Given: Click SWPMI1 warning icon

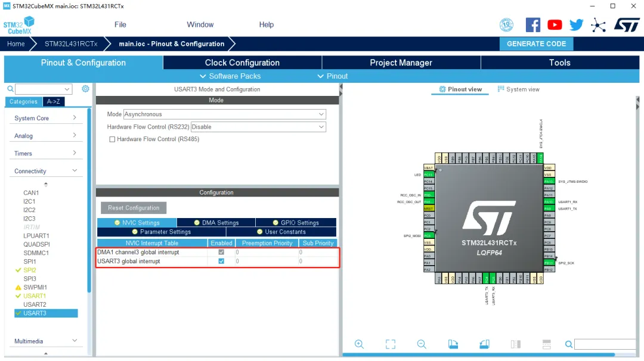Looking at the screenshot, I should [18, 288].
